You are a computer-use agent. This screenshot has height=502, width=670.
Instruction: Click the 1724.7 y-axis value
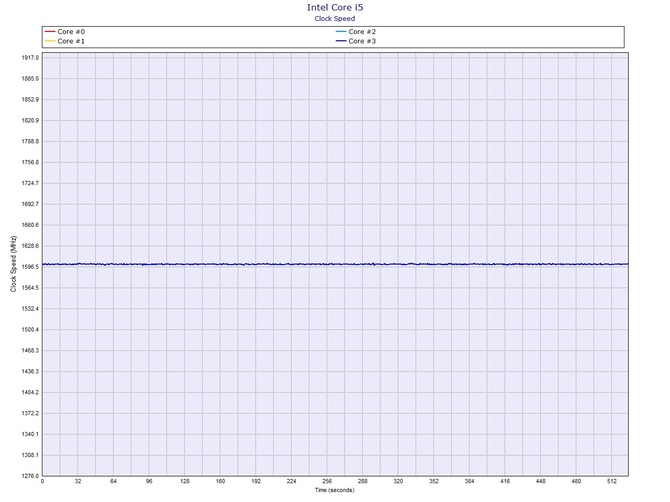pyautogui.click(x=30, y=183)
